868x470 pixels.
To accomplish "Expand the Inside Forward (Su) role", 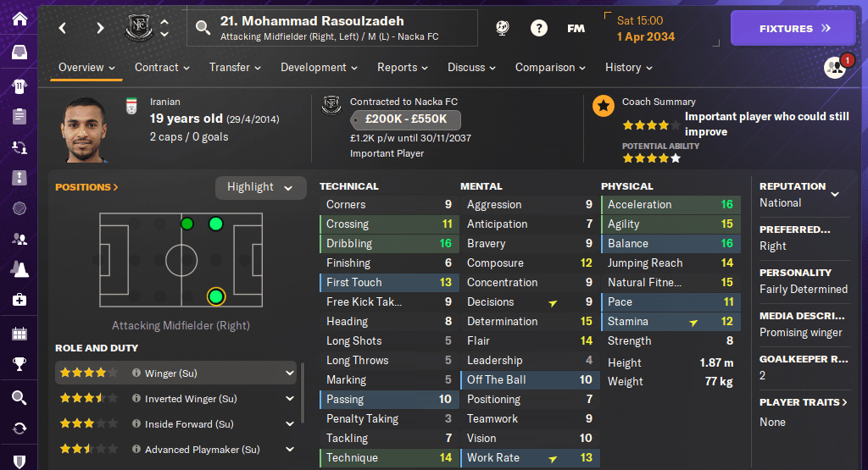I will [x=290, y=424].
